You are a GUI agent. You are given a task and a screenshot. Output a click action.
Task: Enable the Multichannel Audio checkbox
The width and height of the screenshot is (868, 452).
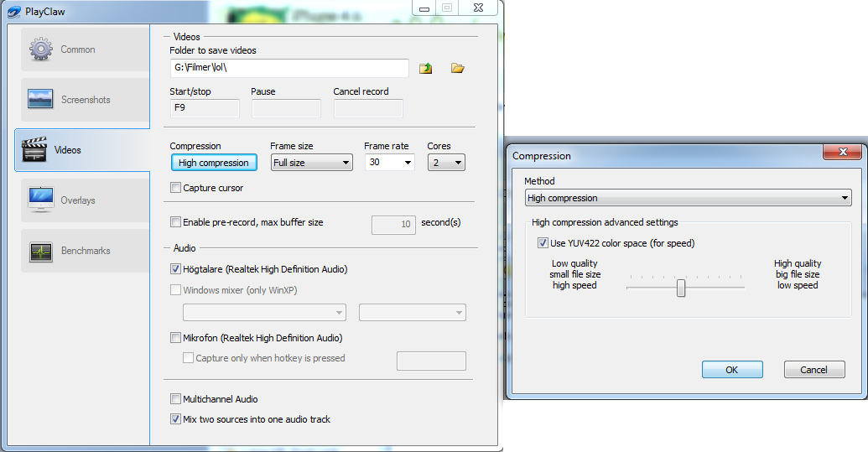coord(175,399)
